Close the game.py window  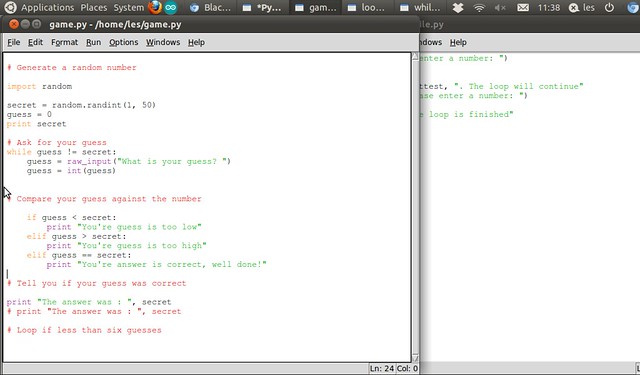pos(14,24)
